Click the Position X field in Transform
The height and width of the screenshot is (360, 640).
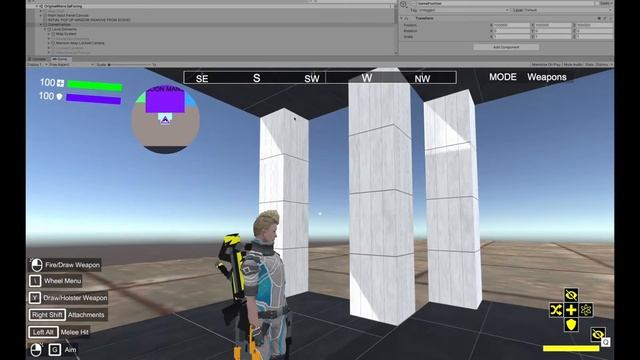coord(511,25)
